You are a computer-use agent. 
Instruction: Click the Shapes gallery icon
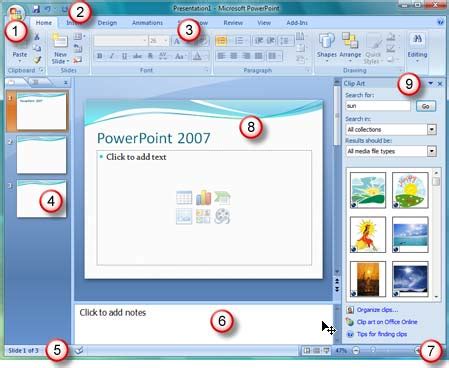(x=327, y=41)
